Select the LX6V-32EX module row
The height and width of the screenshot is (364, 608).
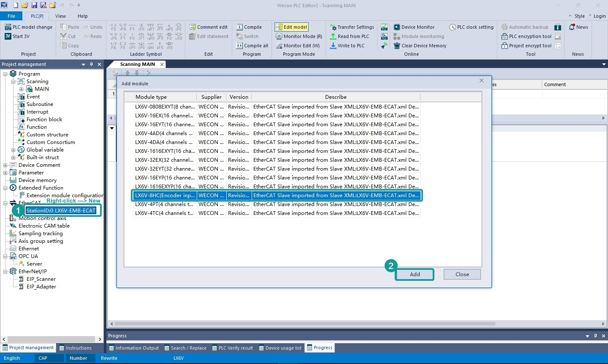[x=277, y=160]
